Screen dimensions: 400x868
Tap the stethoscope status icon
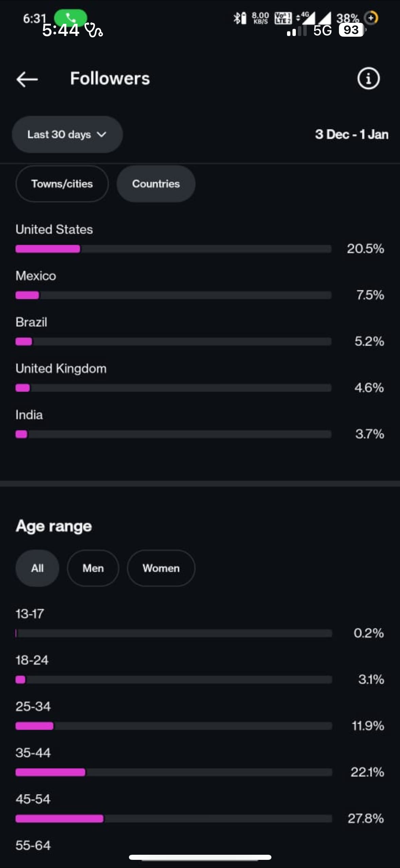click(x=94, y=30)
